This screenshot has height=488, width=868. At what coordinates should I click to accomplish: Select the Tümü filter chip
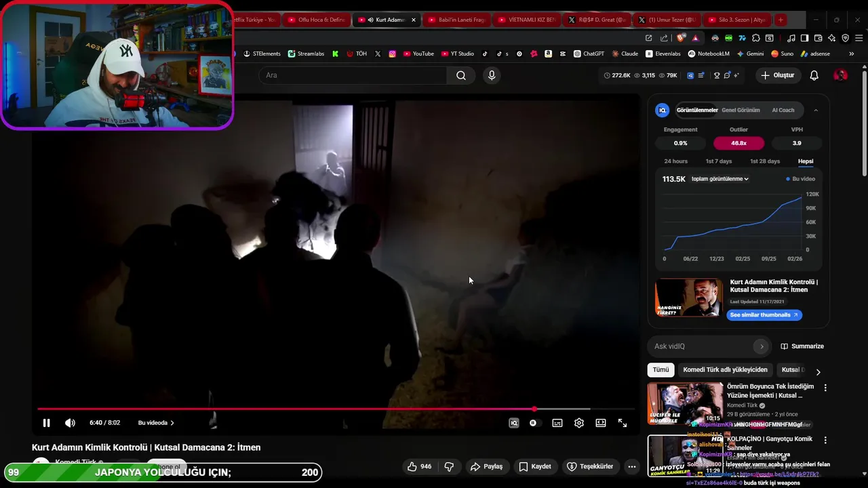tap(660, 370)
